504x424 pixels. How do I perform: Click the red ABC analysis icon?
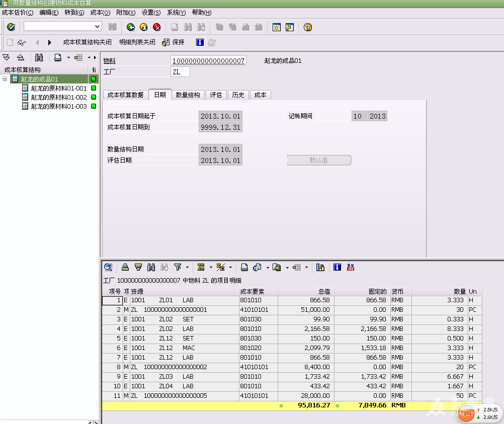(351, 267)
